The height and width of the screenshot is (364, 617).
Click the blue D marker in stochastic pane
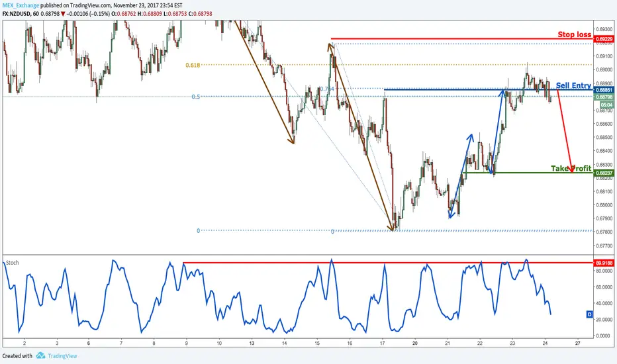click(x=589, y=314)
